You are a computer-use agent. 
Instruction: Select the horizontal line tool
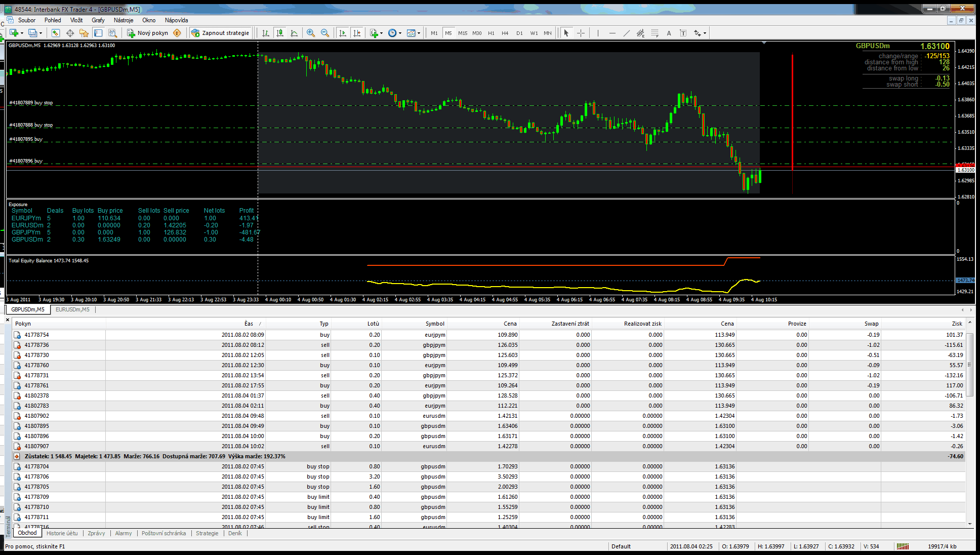[x=612, y=33]
